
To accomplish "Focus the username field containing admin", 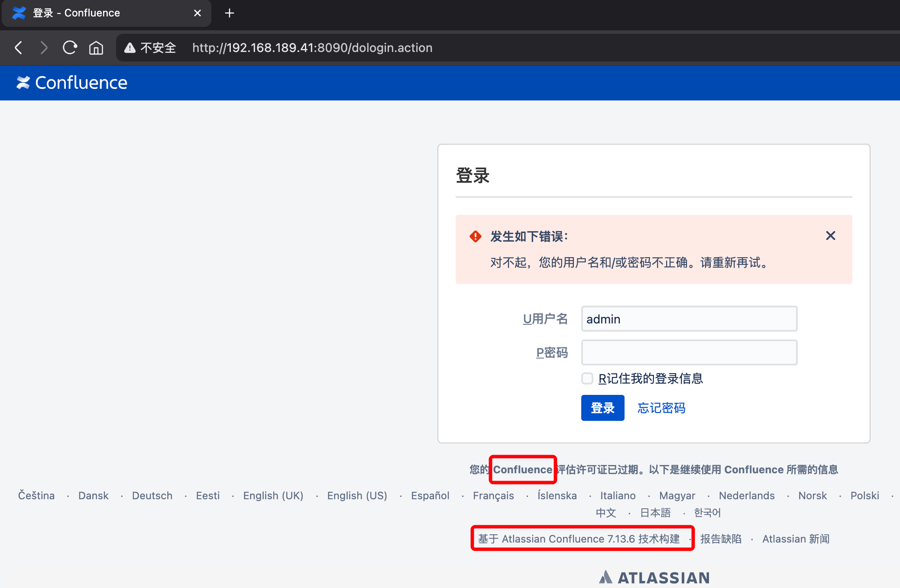I will pos(689,319).
